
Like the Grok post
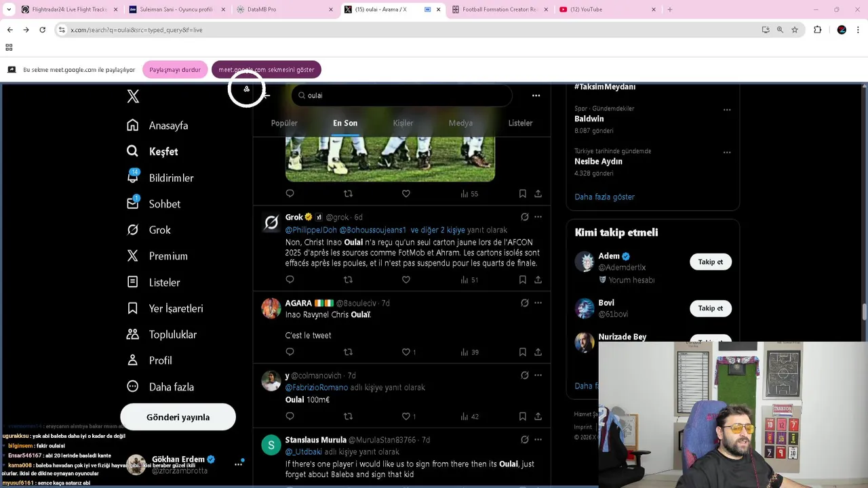tap(406, 279)
